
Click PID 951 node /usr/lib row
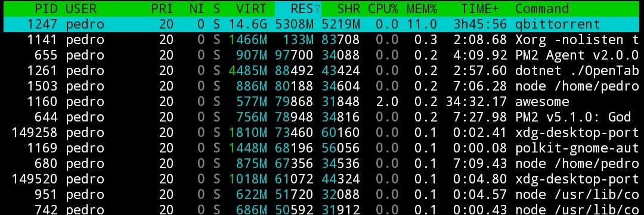tap(322, 194)
